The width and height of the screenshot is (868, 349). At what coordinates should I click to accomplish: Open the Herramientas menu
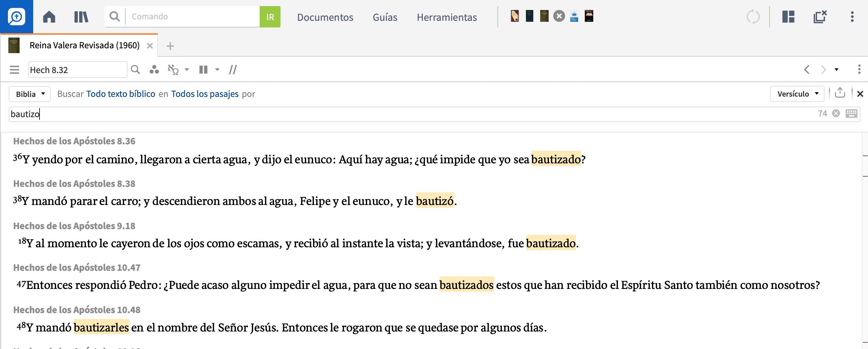point(446,17)
